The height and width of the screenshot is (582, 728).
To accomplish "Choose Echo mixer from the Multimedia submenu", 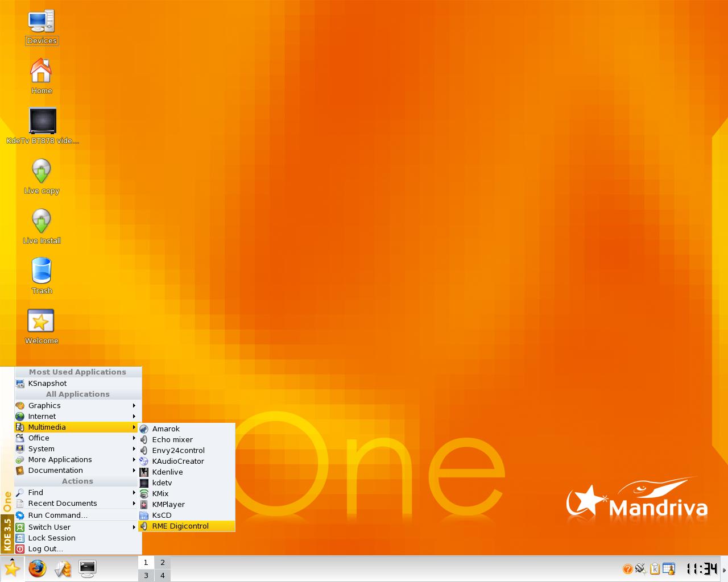I will click(x=187, y=440).
